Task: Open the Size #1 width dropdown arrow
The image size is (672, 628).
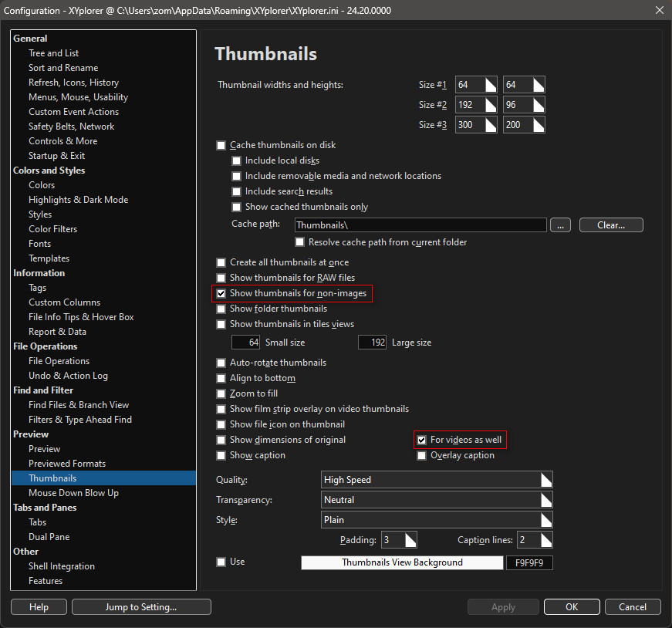Action: (490, 84)
